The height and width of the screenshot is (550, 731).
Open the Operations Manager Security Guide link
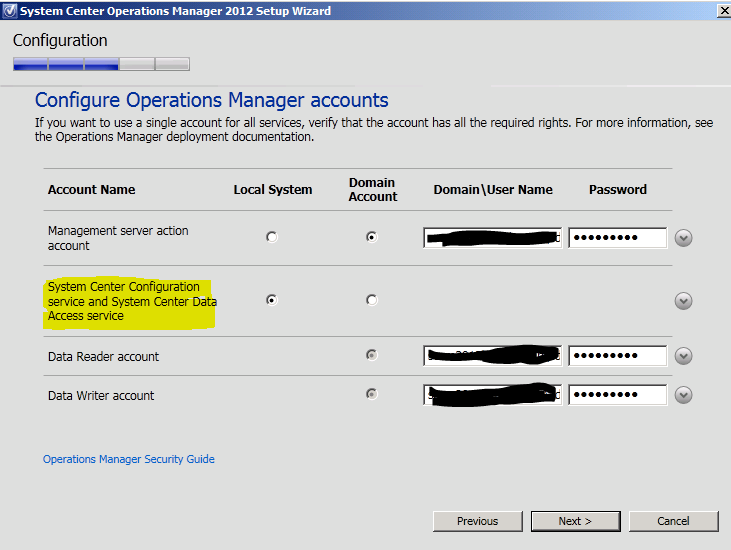click(129, 459)
